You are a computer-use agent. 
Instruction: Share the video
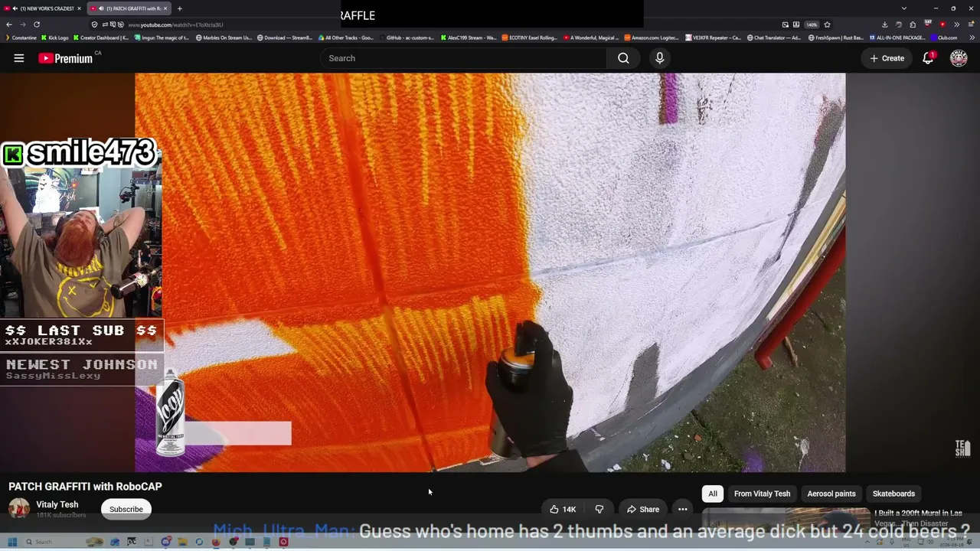pyautogui.click(x=643, y=510)
